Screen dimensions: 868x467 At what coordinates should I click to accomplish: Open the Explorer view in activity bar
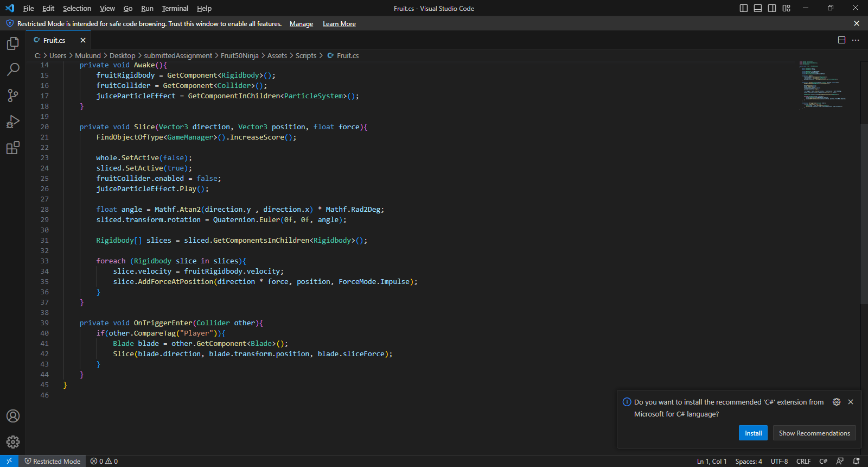tap(13, 43)
